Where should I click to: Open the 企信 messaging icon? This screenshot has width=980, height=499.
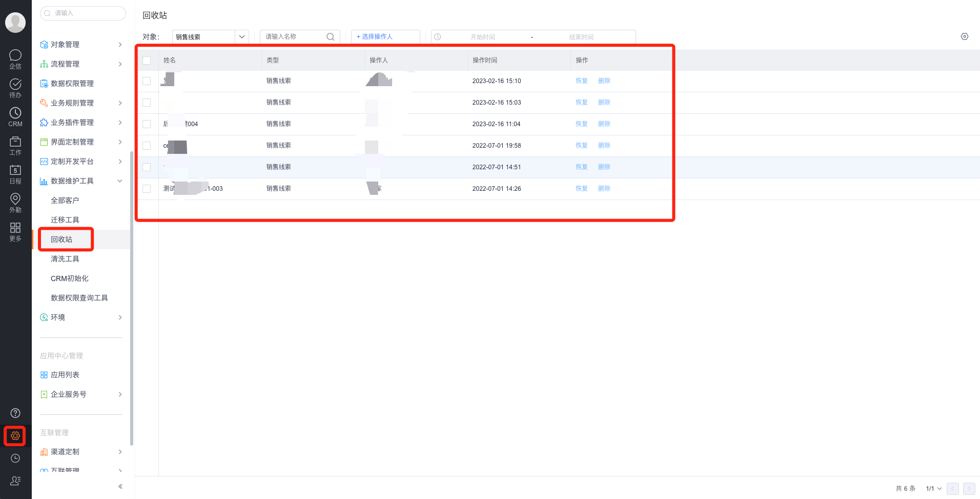pos(15,58)
